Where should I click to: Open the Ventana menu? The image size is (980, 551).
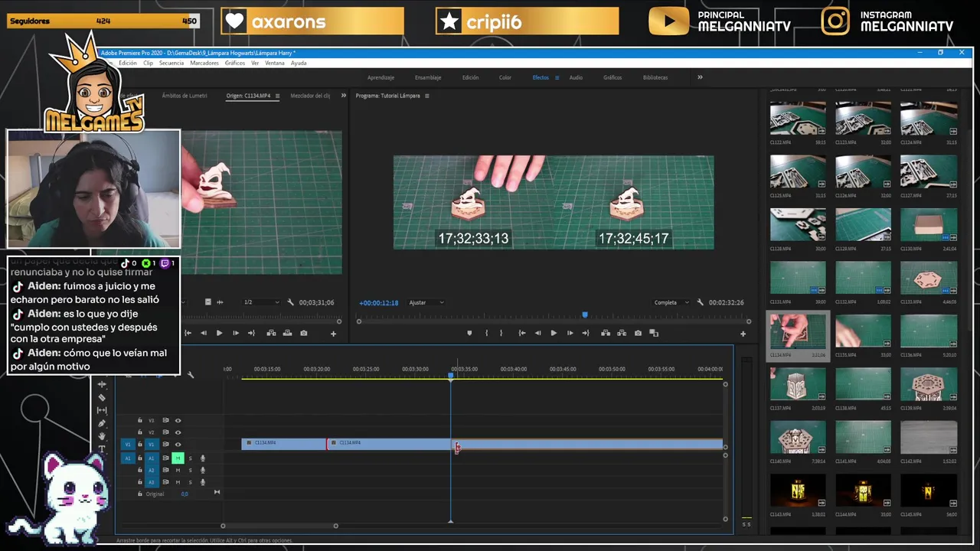[275, 63]
